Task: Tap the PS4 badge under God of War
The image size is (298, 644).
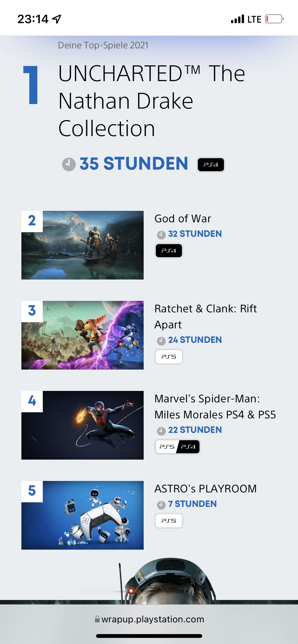Action: pyautogui.click(x=169, y=251)
